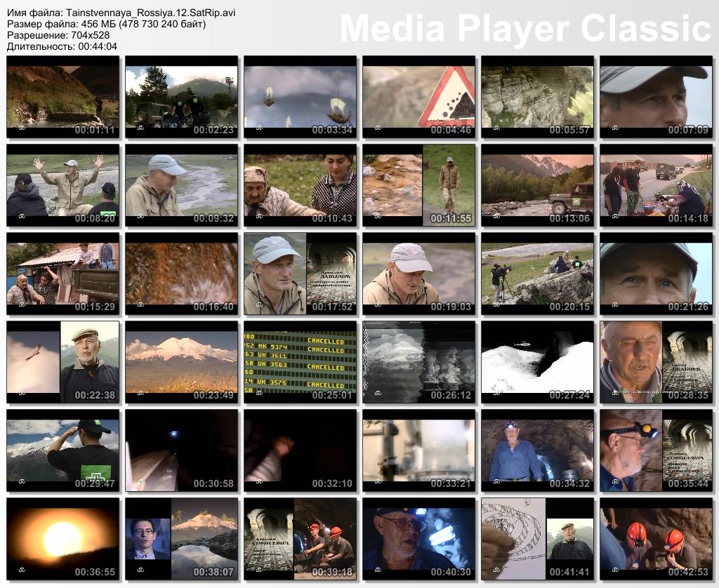The image size is (719, 588).
Task: Open the rocky cliff frame at 00:05:57
Action: click(537, 97)
